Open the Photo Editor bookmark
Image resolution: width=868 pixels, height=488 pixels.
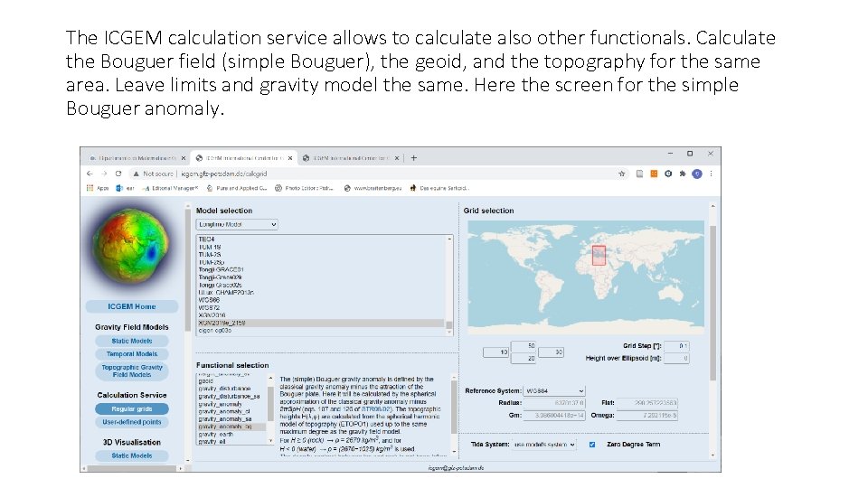304,188
